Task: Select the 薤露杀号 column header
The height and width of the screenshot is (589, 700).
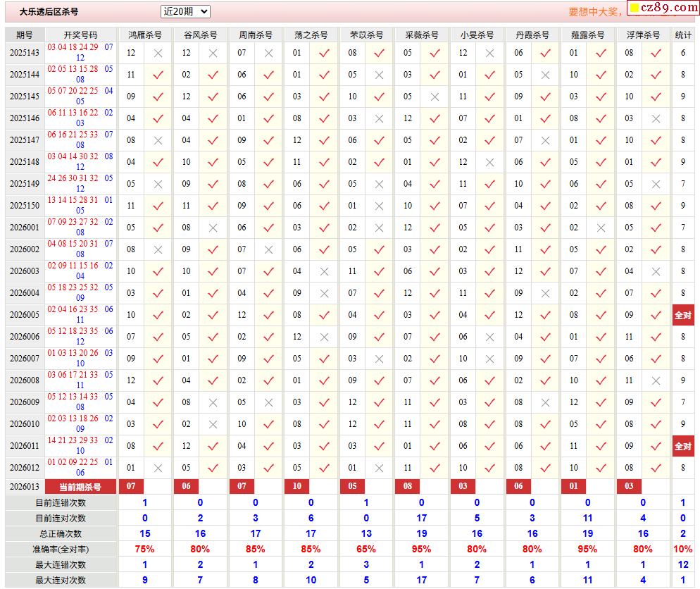Action: 588,35
